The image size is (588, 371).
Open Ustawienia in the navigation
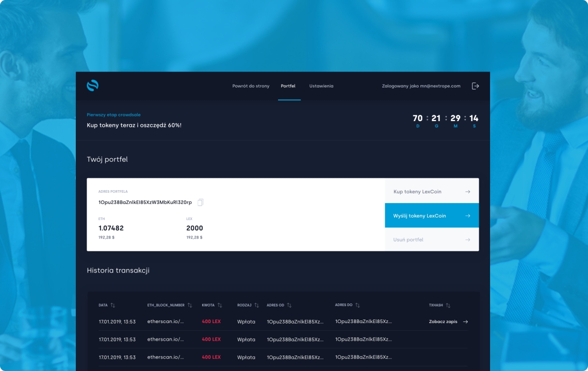(x=321, y=86)
